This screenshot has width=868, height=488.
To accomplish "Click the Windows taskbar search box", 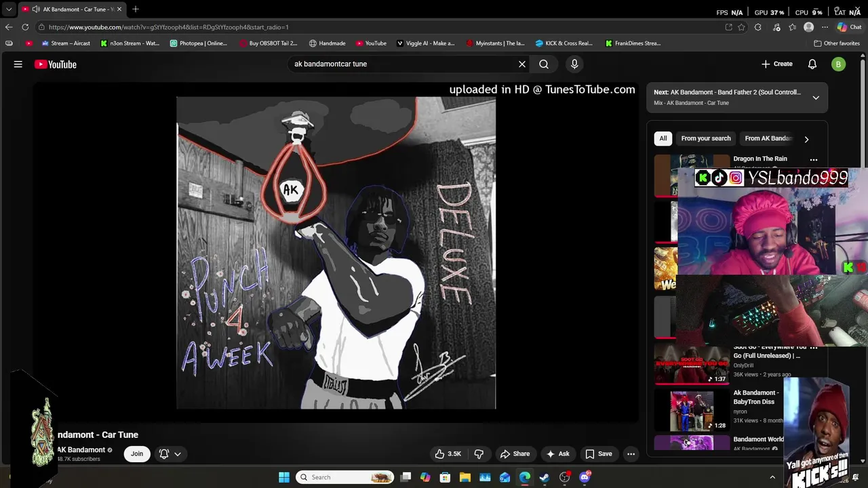I will click(x=346, y=477).
